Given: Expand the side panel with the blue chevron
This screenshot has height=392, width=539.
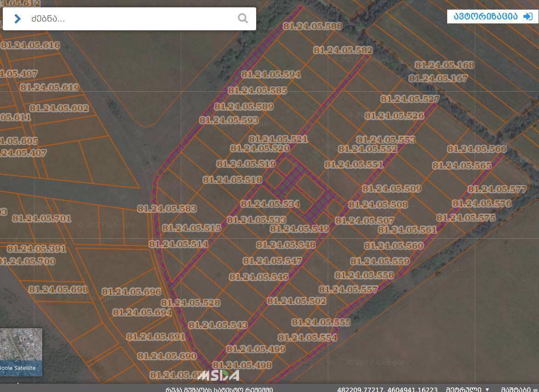Looking at the screenshot, I should (17, 18).
